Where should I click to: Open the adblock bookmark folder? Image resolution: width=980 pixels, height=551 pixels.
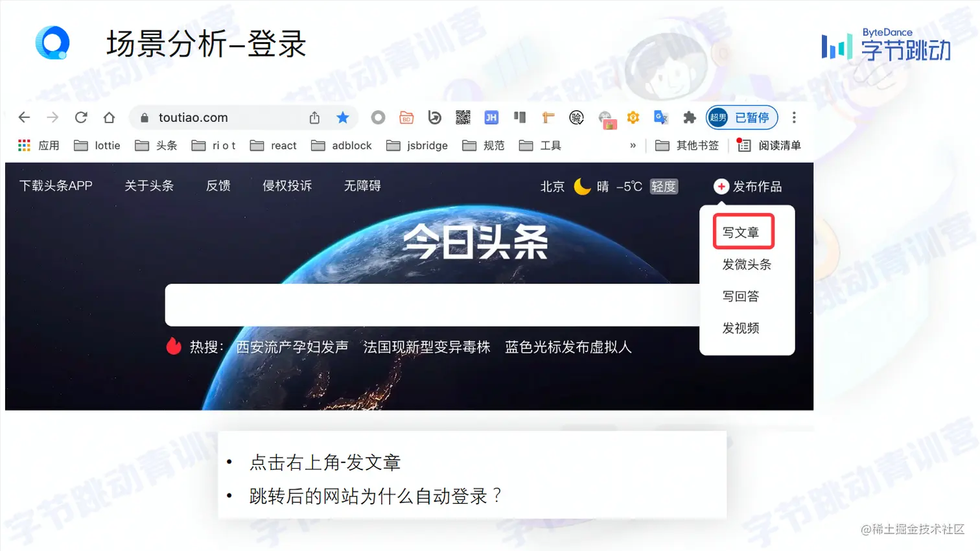pyautogui.click(x=342, y=145)
